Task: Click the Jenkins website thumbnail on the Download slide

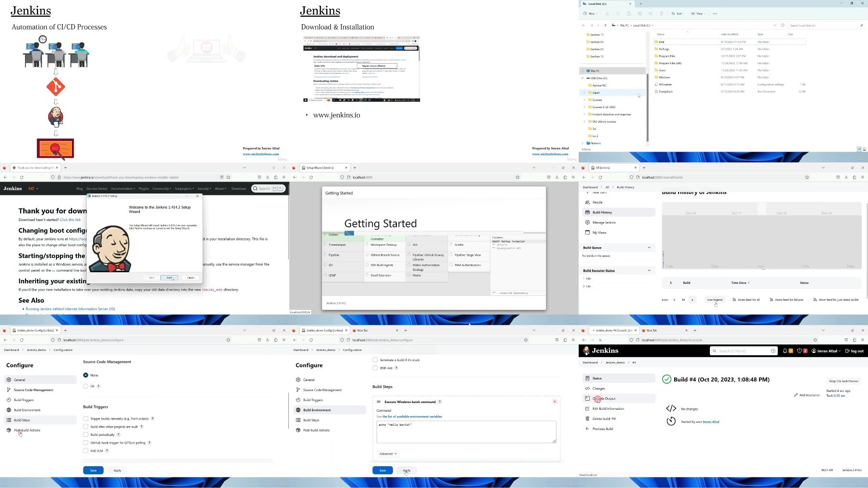Action: [362, 69]
